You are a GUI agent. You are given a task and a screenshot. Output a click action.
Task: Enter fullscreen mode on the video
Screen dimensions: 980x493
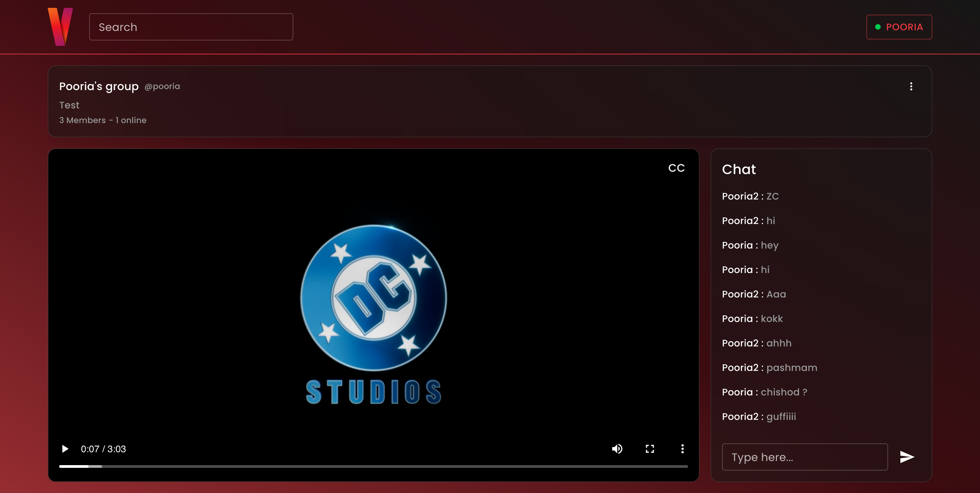pos(650,449)
